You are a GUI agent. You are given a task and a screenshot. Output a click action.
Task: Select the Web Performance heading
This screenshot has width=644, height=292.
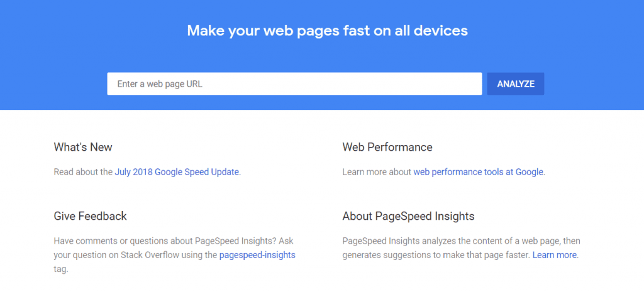click(387, 148)
